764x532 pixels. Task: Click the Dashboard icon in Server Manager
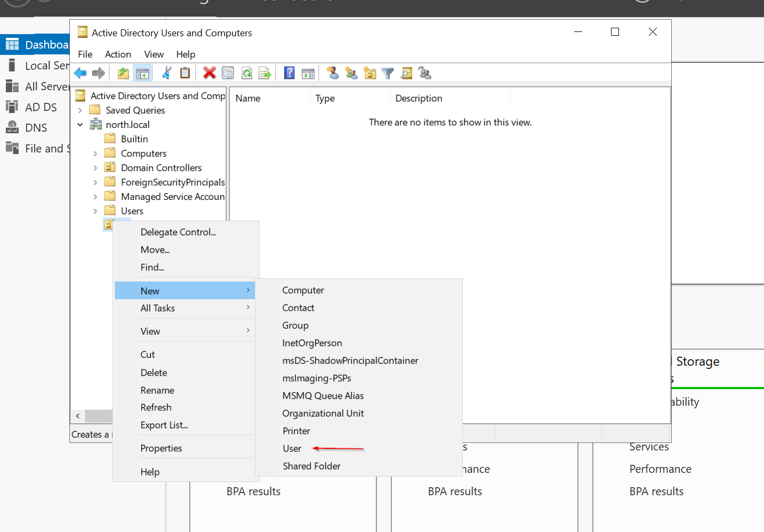pos(12,44)
